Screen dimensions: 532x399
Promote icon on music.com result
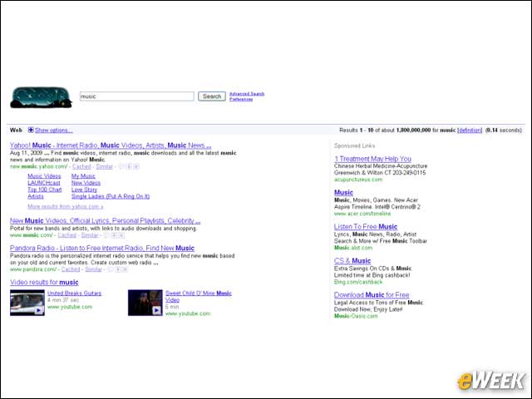114,235
